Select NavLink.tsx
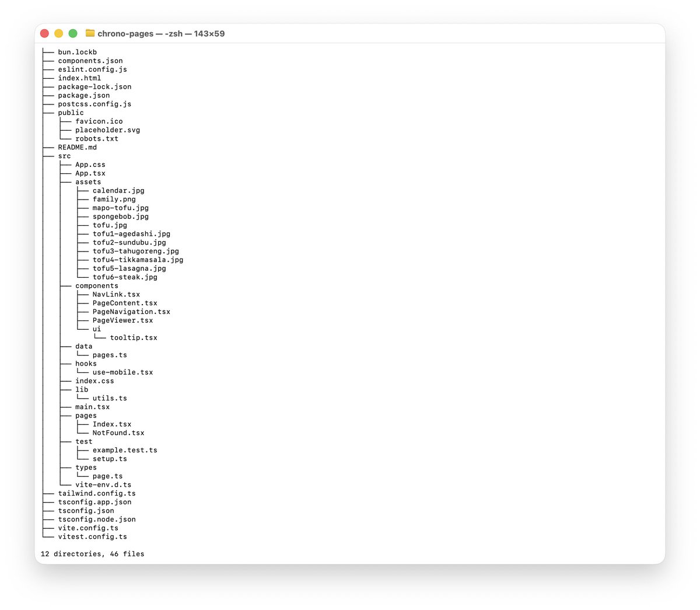 point(116,294)
